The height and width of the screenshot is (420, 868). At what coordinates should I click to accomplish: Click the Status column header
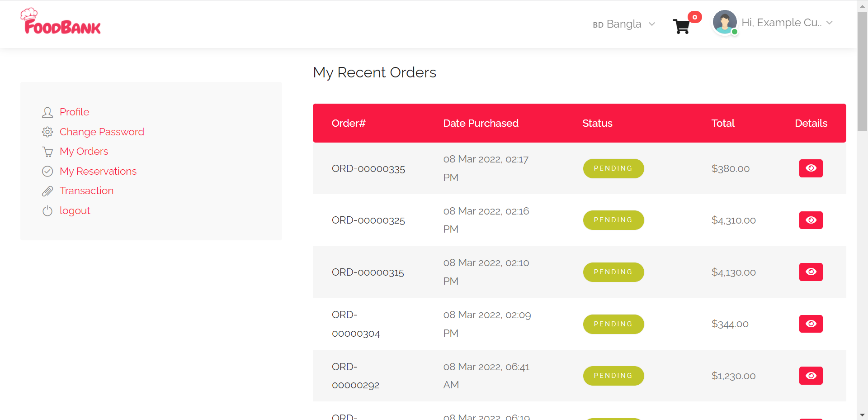point(597,123)
